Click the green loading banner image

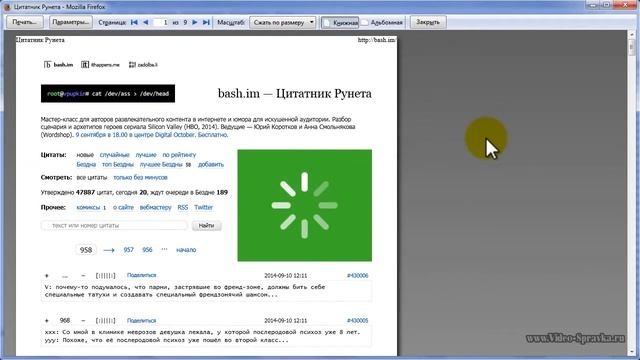[x=304, y=205]
